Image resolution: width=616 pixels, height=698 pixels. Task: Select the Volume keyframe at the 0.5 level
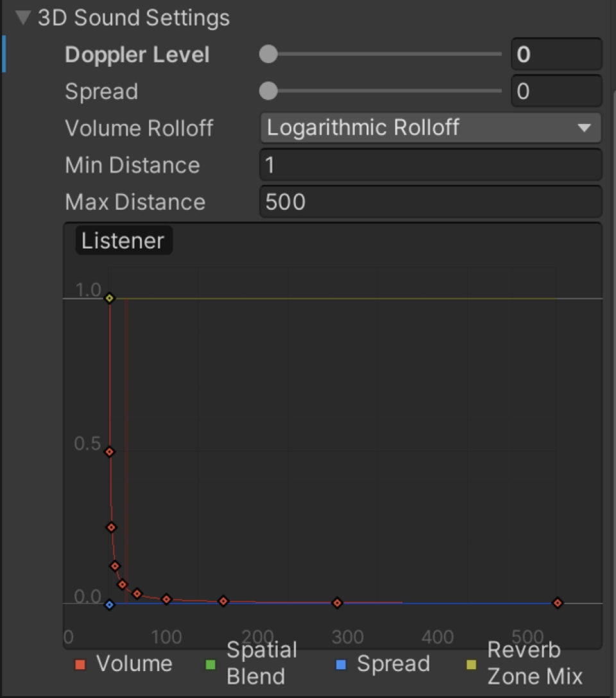110,451
